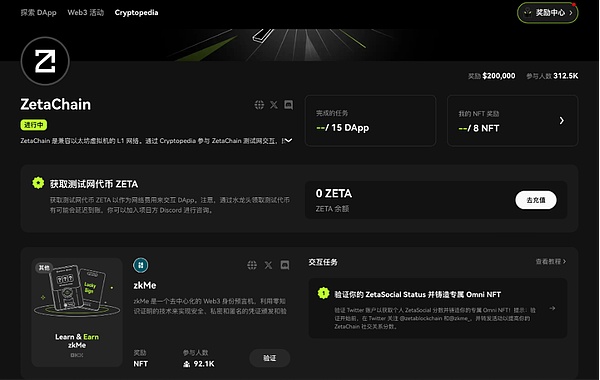Click the 交互任务 heading
The image size is (600, 380).
point(323,262)
